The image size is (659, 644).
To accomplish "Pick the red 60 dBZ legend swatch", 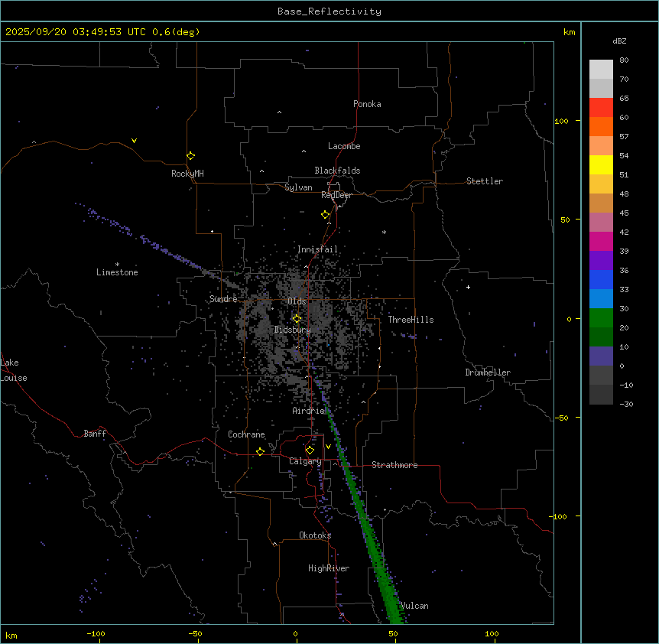I will (x=601, y=107).
